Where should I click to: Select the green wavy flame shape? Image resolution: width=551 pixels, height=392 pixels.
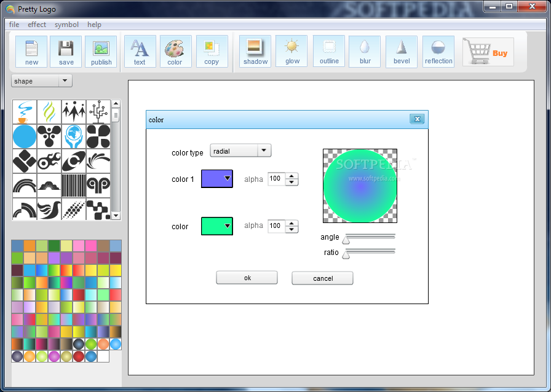[x=49, y=112]
